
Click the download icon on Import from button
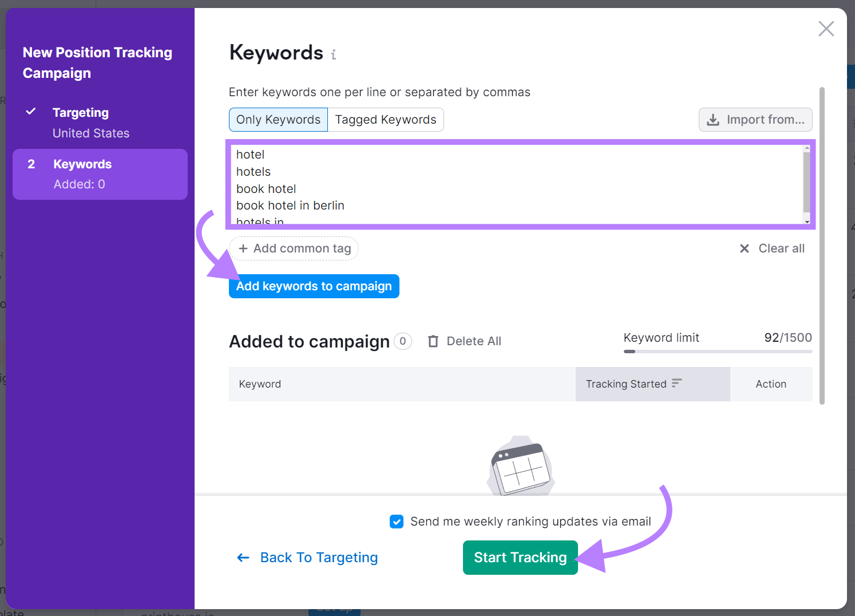click(x=713, y=120)
